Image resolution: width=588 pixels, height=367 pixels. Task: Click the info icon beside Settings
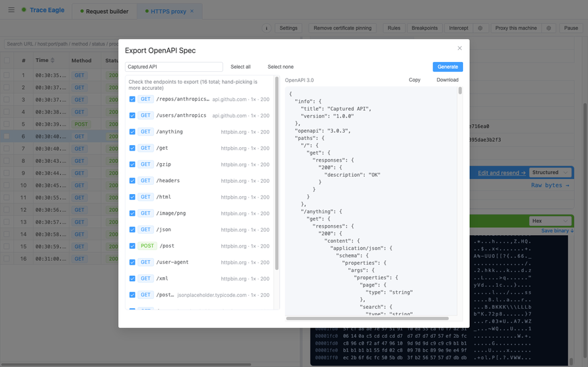pyautogui.click(x=266, y=28)
